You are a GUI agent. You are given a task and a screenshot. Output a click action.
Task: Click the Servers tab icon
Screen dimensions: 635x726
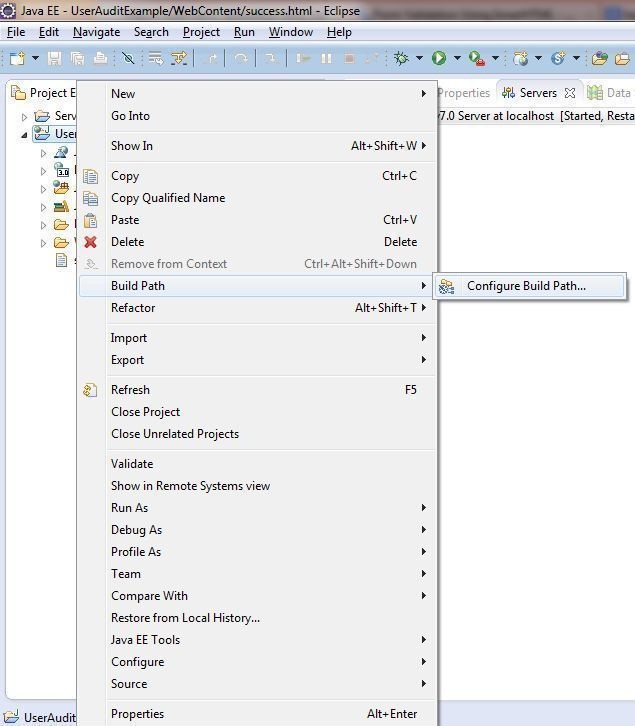point(508,93)
